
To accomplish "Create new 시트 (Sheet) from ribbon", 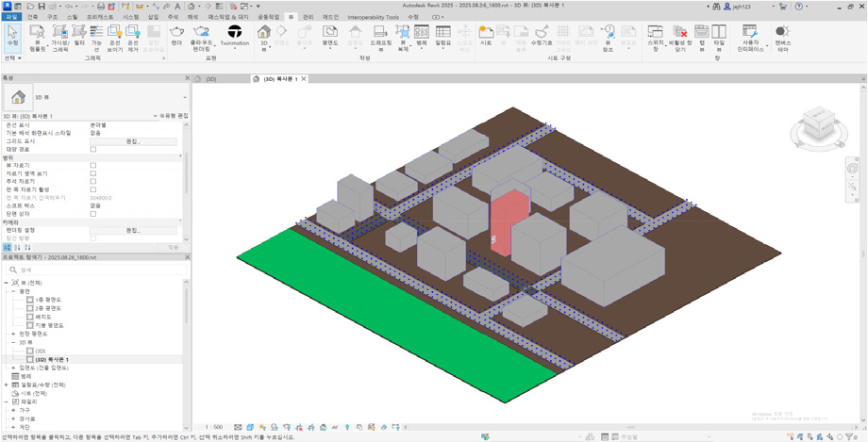I will coord(486,34).
